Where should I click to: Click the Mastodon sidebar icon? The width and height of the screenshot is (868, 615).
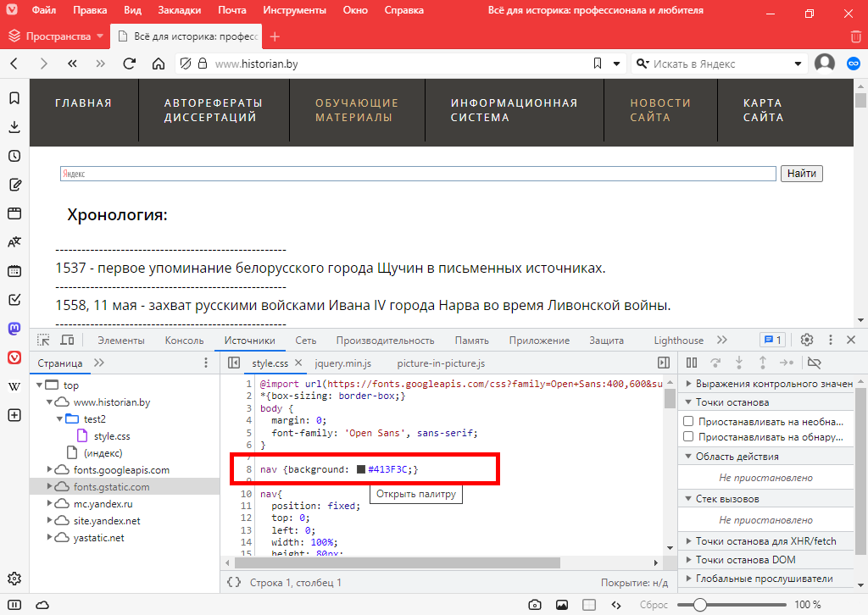(14, 328)
